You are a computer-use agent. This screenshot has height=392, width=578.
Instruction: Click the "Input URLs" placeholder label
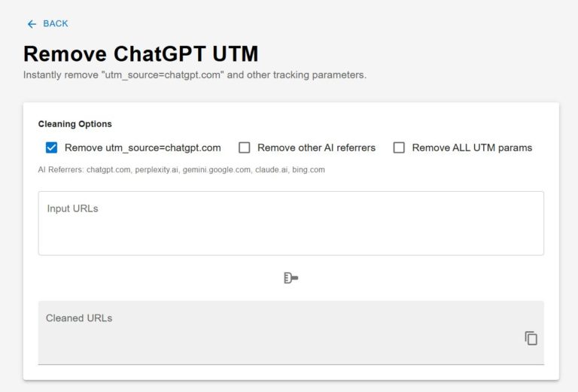pyautogui.click(x=72, y=208)
